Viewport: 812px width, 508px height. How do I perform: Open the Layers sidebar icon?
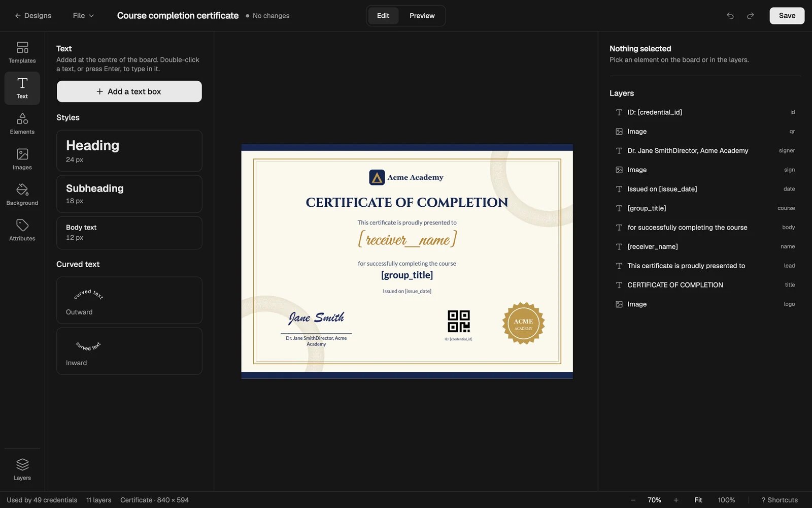pos(22,469)
